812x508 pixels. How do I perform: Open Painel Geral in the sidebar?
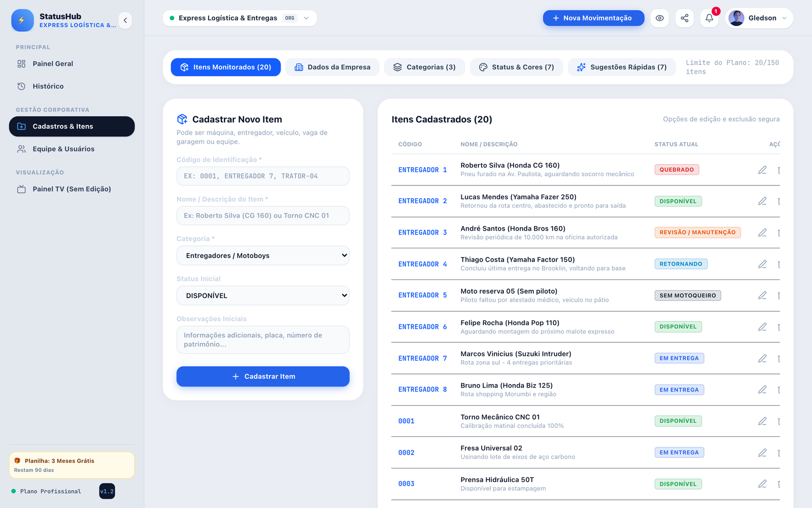point(72,63)
